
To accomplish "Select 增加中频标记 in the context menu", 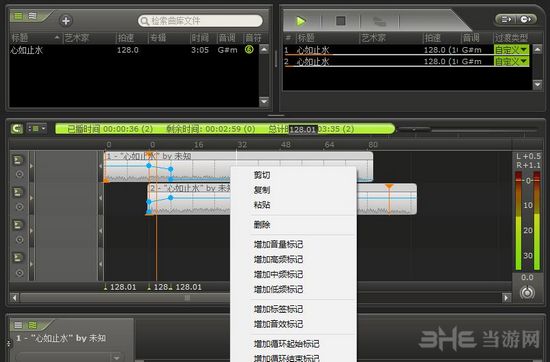I will pyautogui.click(x=278, y=274).
